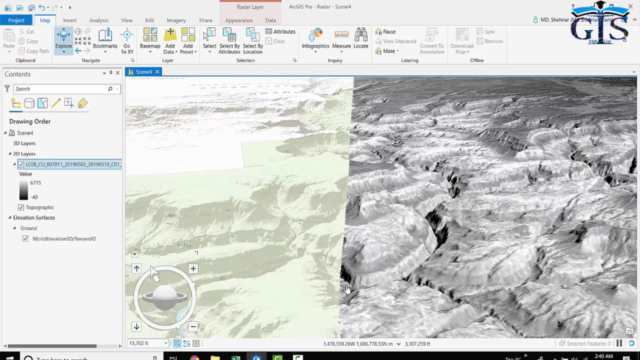Viewport: 640px width, 360px height.
Task: Click the Attributes button
Action: point(280,31)
